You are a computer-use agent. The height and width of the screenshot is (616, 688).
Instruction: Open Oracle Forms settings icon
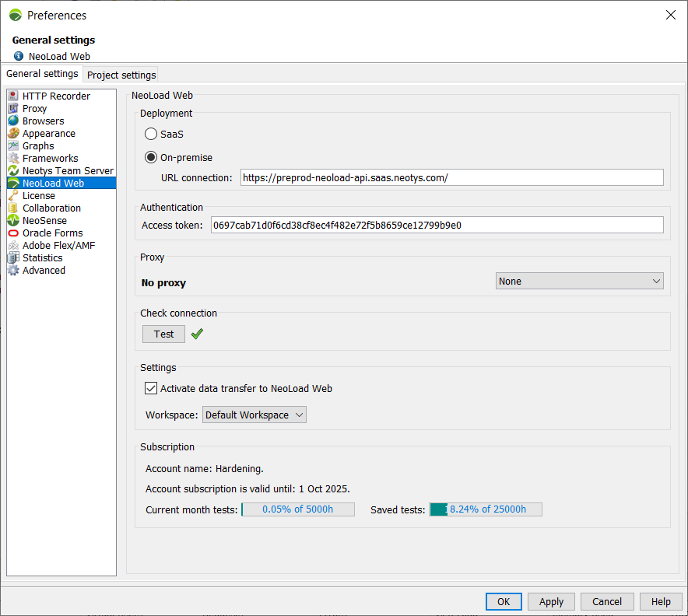(x=13, y=233)
